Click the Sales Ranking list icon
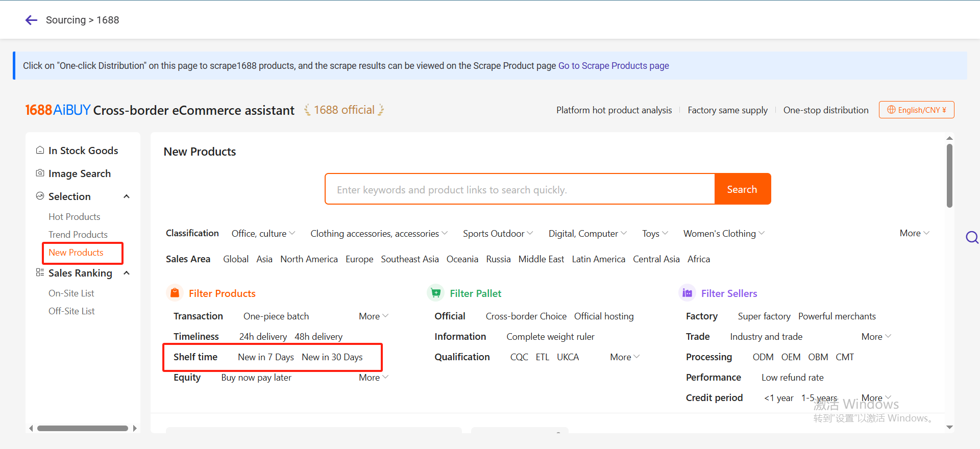Screen dimensions: 980x449 coord(40,272)
